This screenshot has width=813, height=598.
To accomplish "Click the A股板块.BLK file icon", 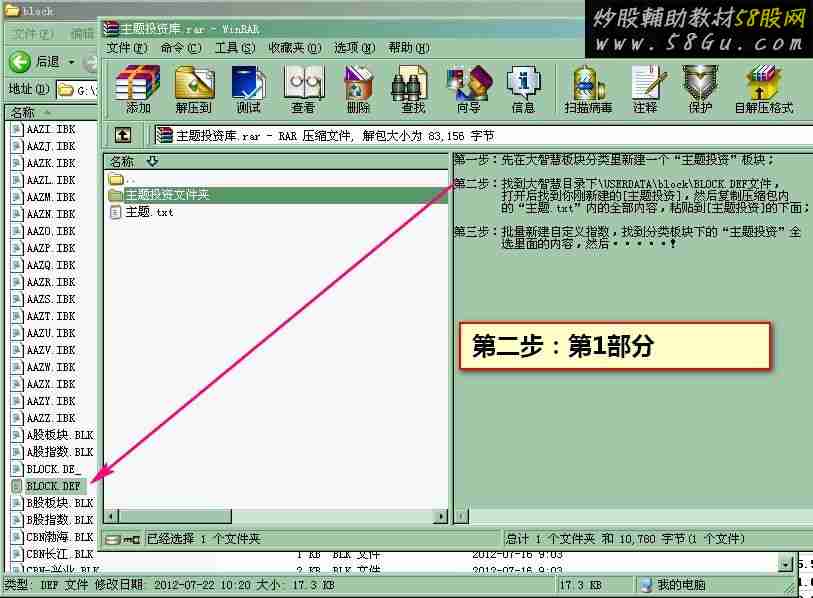I will tap(17, 435).
